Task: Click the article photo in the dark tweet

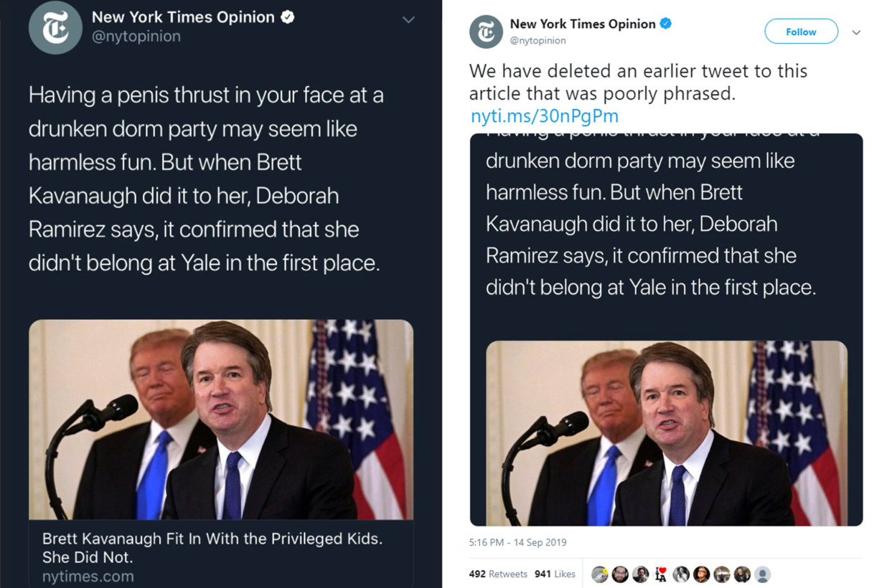Action: pos(221,419)
